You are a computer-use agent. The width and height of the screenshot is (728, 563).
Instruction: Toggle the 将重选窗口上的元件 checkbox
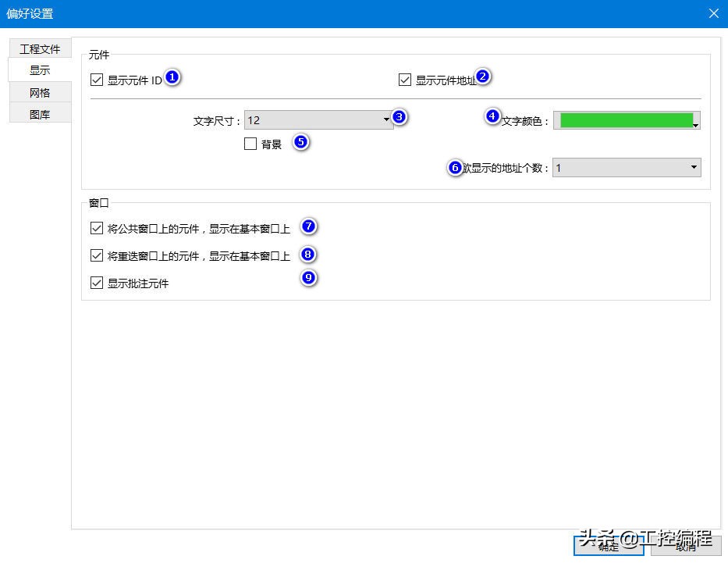pyautogui.click(x=97, y=255)
